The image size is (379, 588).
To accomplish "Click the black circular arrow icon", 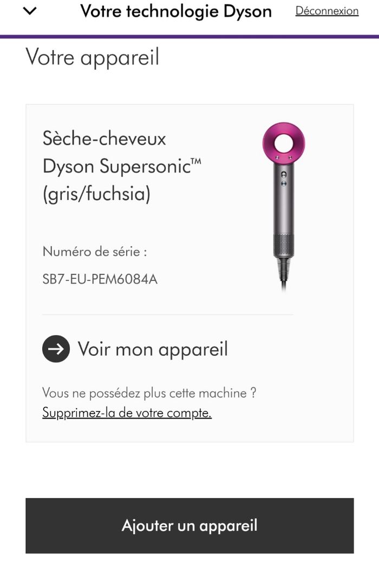I will coord(56,349).
